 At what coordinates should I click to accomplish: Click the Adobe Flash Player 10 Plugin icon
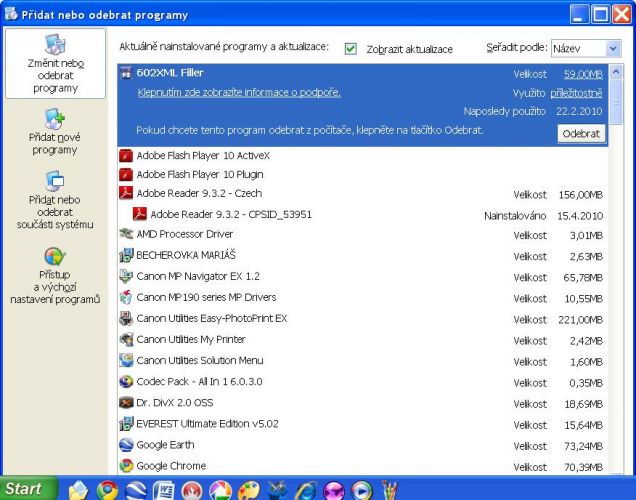point(126,174)
